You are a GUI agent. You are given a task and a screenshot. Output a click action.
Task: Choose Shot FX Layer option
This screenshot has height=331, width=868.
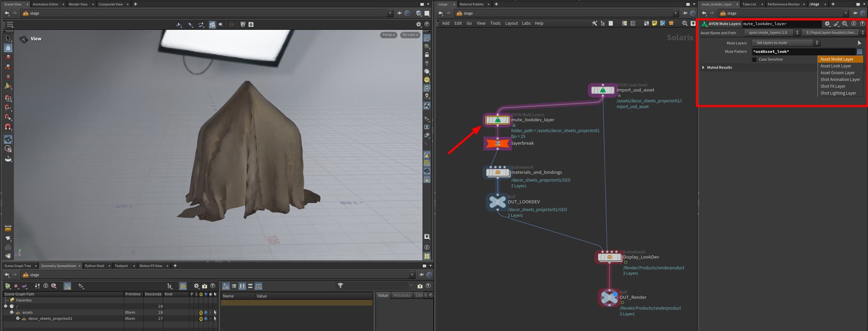(833, 86)
